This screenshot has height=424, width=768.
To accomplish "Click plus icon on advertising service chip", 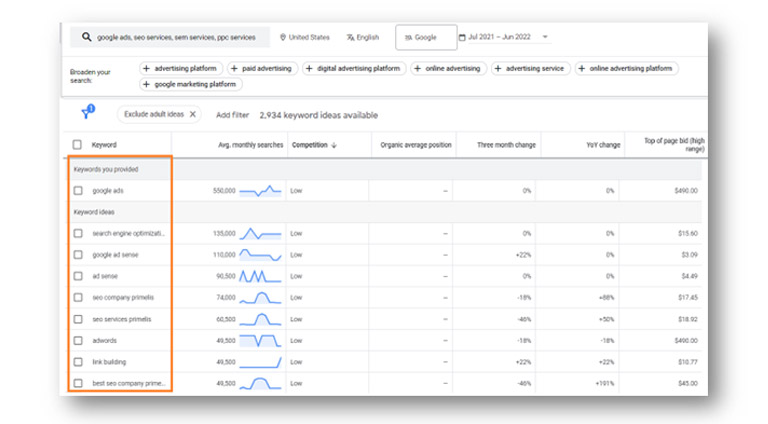I will tap(498, 69).
